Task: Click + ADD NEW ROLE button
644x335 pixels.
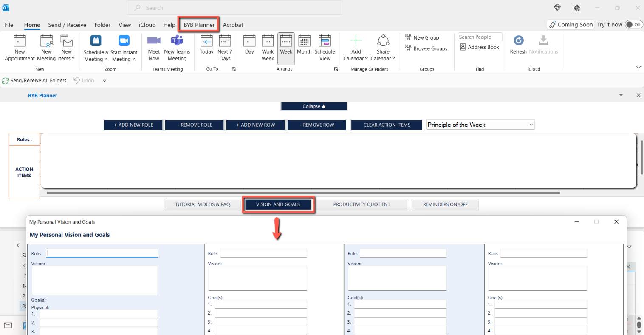Action: [x=133, y=125]
